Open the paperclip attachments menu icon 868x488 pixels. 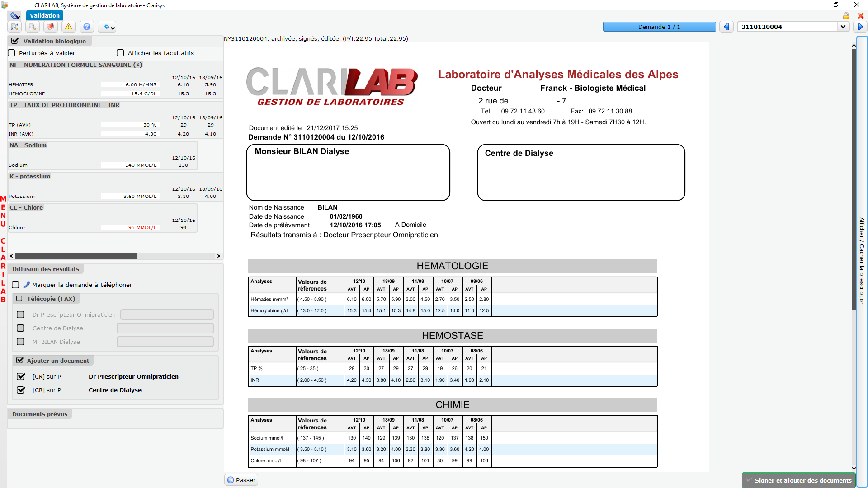pos(15,16)
